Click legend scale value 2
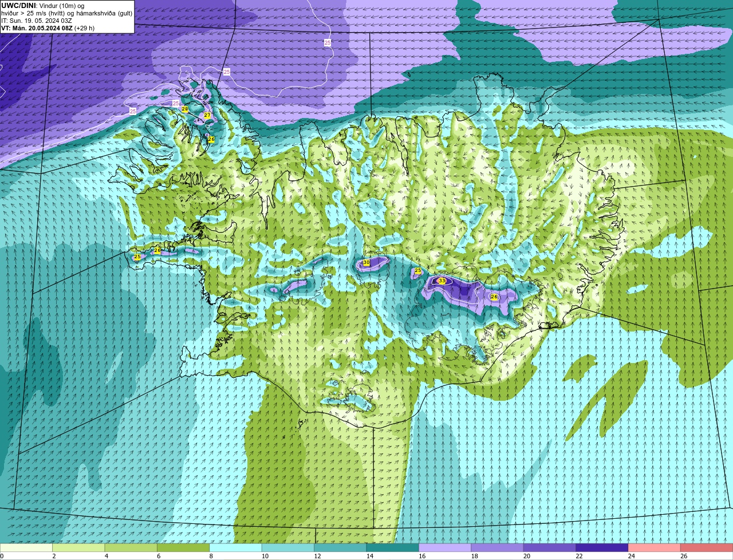733x560 pixels. [x=54, y=556]
